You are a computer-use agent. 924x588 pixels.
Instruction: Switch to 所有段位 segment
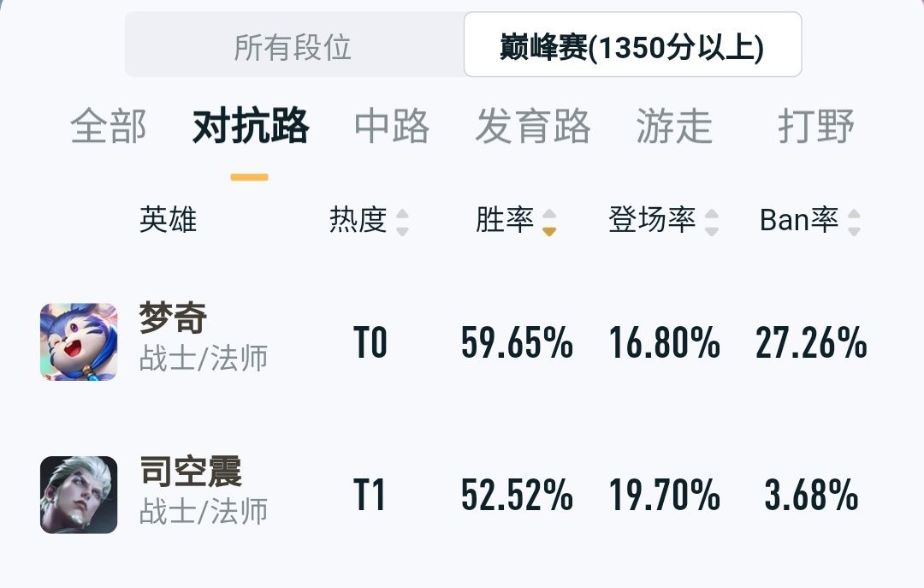tap(293, 47)
